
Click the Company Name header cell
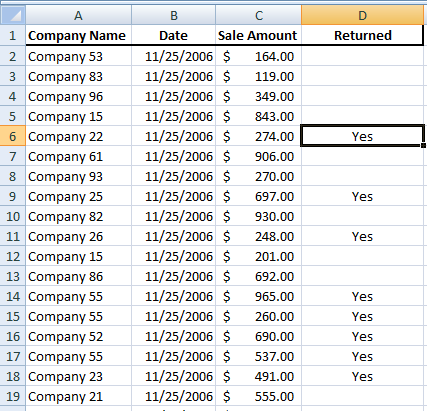tap(78, 35)
